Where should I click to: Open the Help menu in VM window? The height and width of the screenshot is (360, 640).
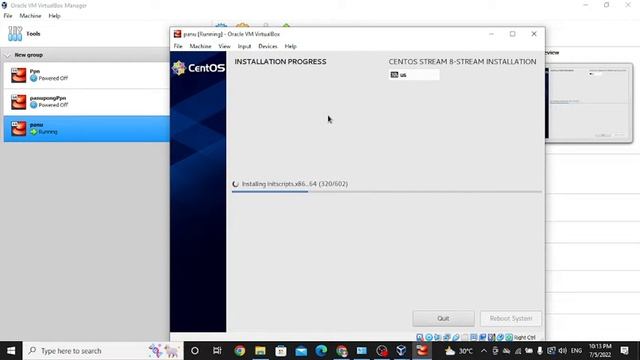tap(290, 46)
